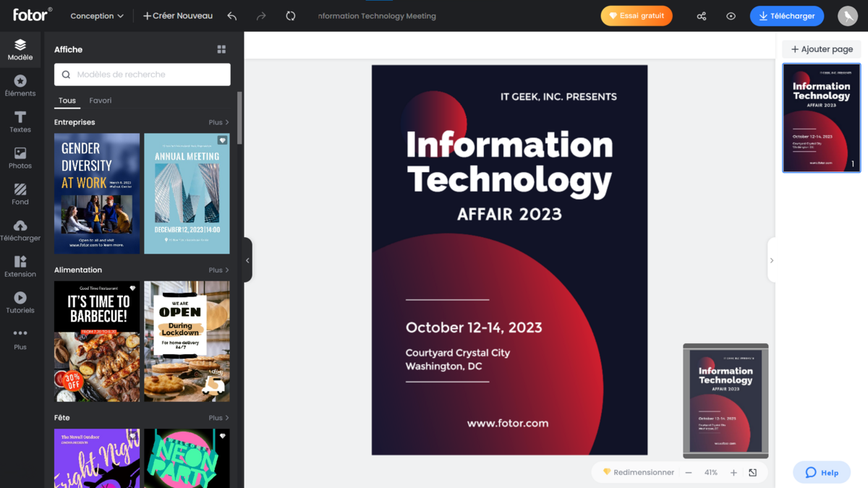Click the diamond badge on Neon Party template
The height and width of the screenshot is (488, 868).
[x=223, y=436]
